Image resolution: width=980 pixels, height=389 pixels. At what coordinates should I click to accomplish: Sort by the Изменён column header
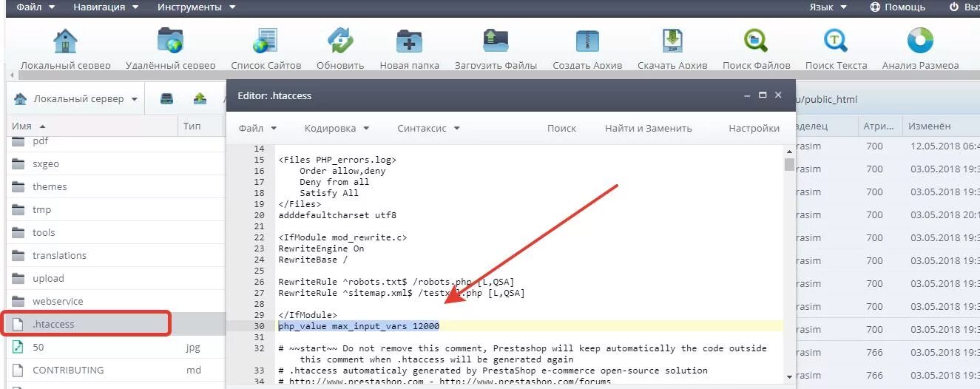pos(942,126)
